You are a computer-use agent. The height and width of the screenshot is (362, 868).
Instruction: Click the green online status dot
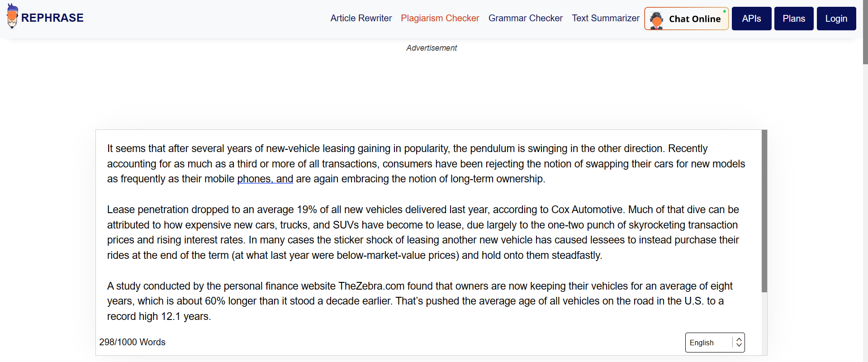[724, 11]
